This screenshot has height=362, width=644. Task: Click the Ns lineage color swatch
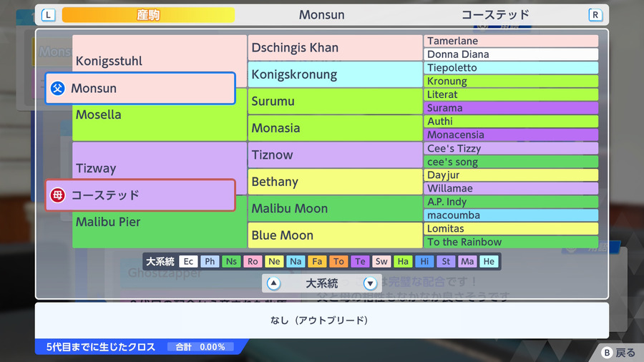tap(231, 261)
